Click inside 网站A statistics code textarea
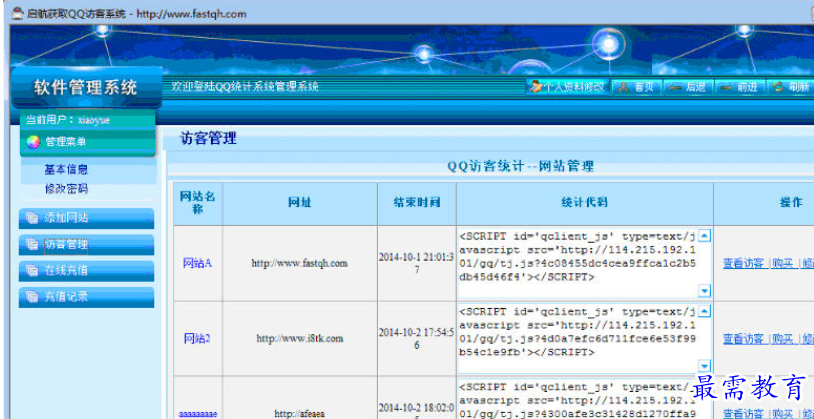The width and height of the screenshot is (814, 419). point(584,263)
